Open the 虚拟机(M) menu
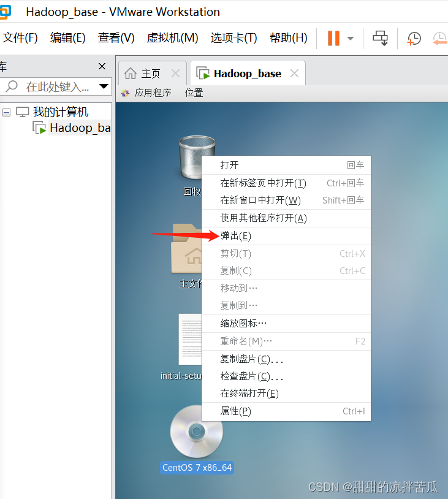448x499 pixels. 172,38
